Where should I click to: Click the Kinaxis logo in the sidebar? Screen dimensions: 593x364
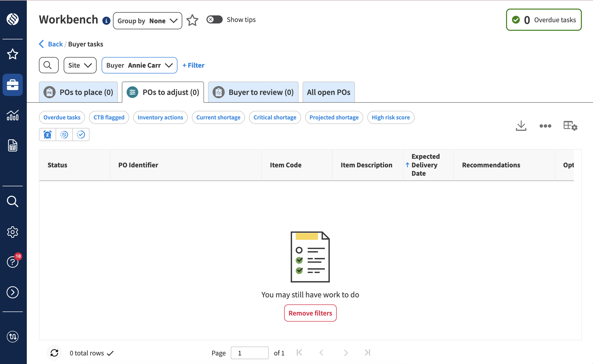click(13, 19)
